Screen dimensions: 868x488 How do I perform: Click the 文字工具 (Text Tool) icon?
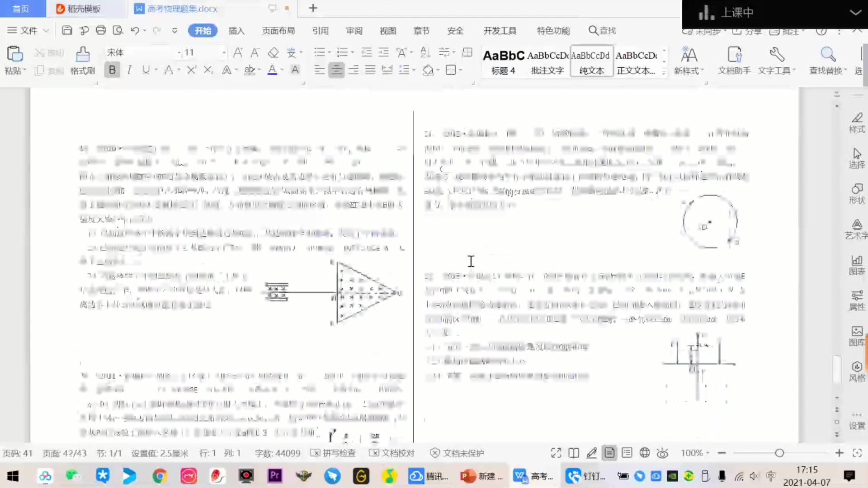[x=777, y=60]
